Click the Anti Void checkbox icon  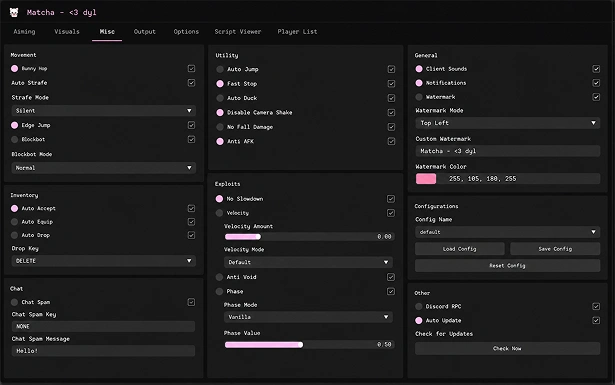(x=391, y=277)
